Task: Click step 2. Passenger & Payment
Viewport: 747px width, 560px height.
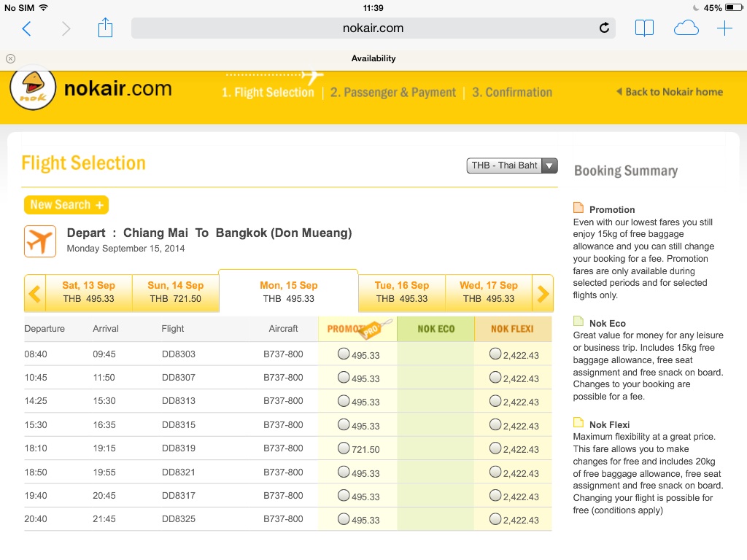Action: pyautogui.click(x=393, y=93)
